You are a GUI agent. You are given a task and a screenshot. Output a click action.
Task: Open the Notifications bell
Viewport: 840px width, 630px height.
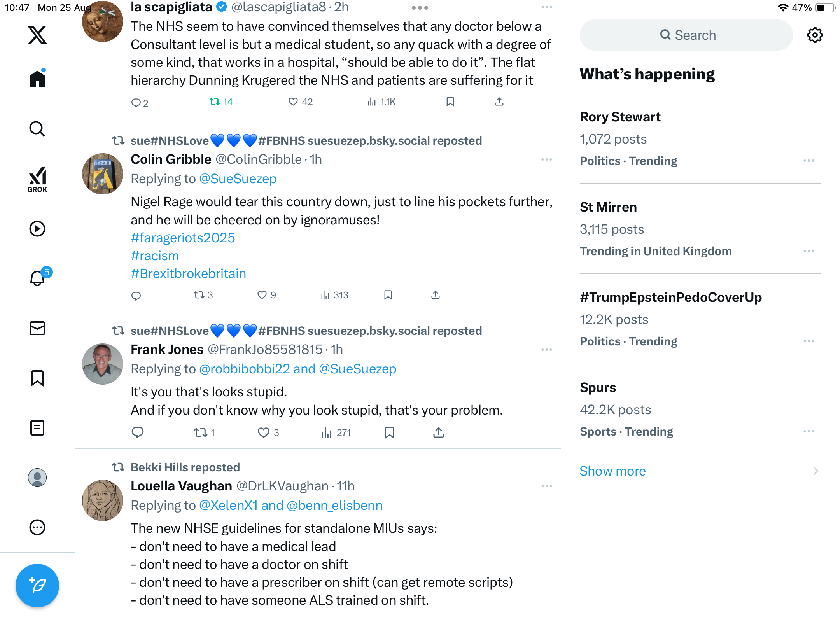pos(37,278)
